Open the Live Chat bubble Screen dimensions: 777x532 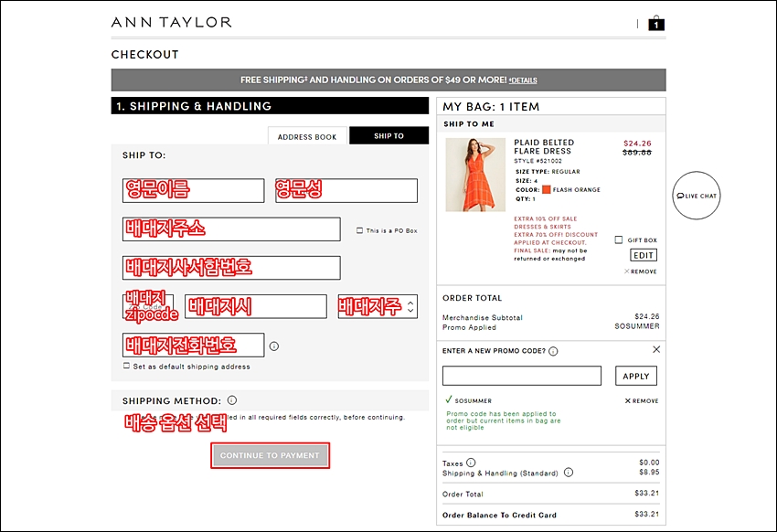pos(697,196)
